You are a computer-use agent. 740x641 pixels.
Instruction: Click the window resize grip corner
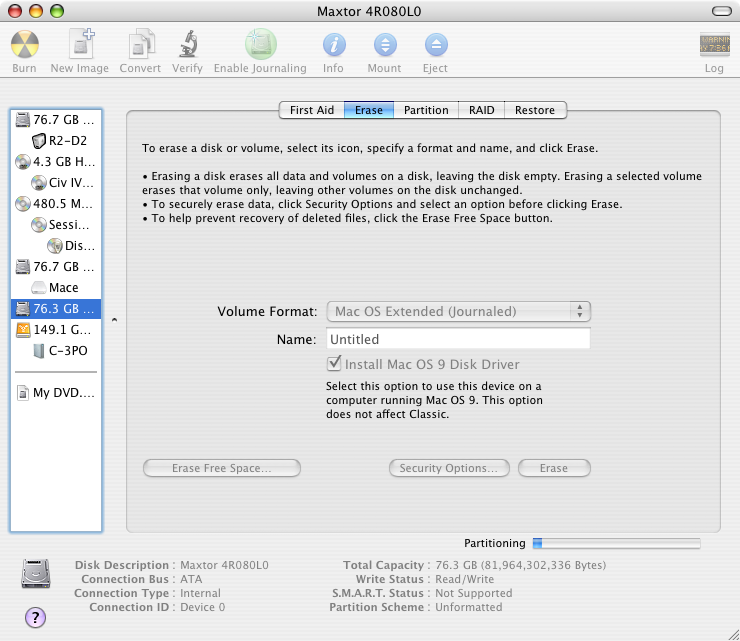click(733, 634)
